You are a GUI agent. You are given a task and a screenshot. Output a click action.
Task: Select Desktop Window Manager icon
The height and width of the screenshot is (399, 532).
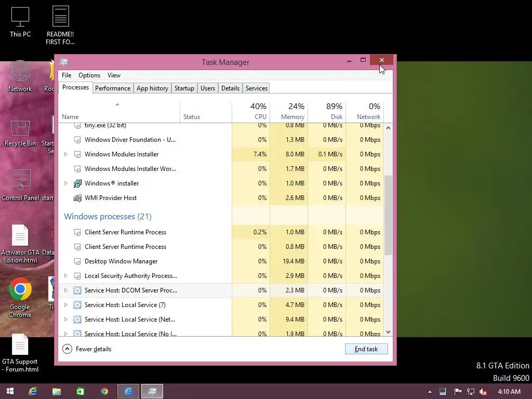click(77, 262)
